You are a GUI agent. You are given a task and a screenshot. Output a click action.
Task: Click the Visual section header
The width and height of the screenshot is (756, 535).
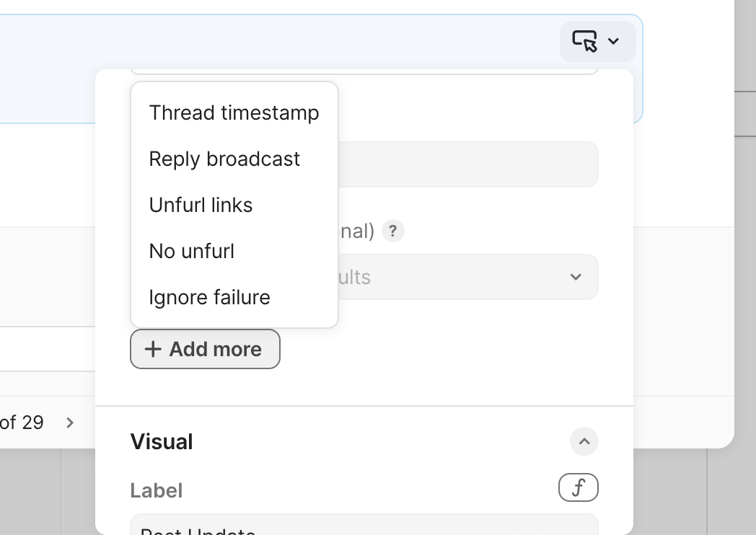click(x=162, y=442)
